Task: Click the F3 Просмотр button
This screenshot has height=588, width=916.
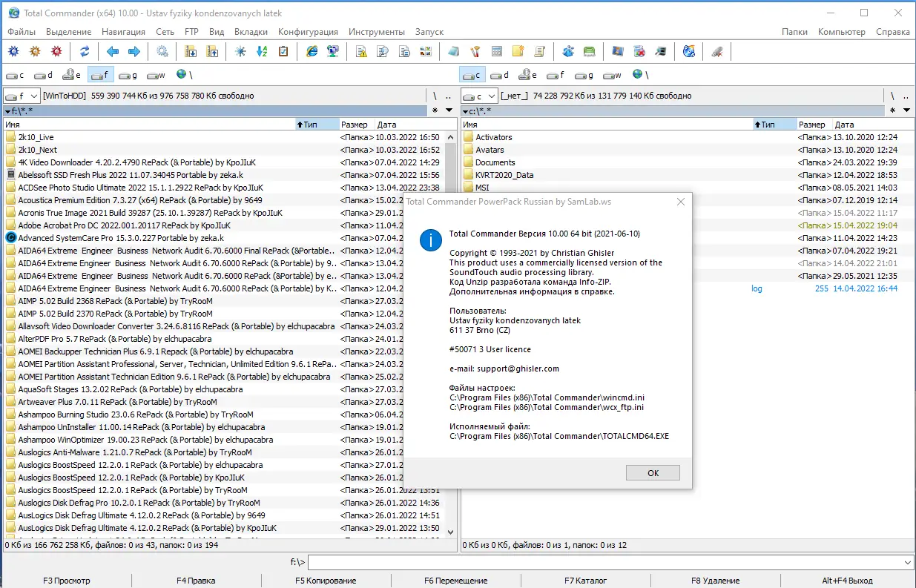Action: [67, 581]
